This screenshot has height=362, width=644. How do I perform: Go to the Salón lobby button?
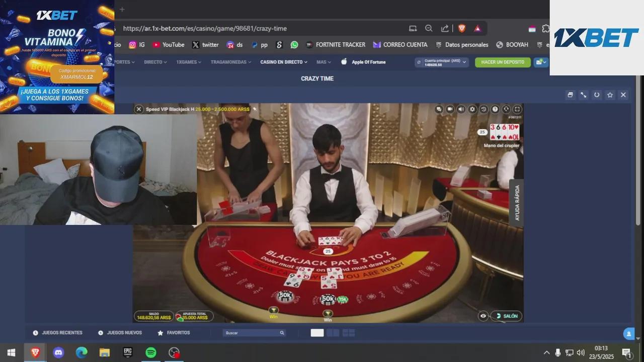tap(507, 316)
